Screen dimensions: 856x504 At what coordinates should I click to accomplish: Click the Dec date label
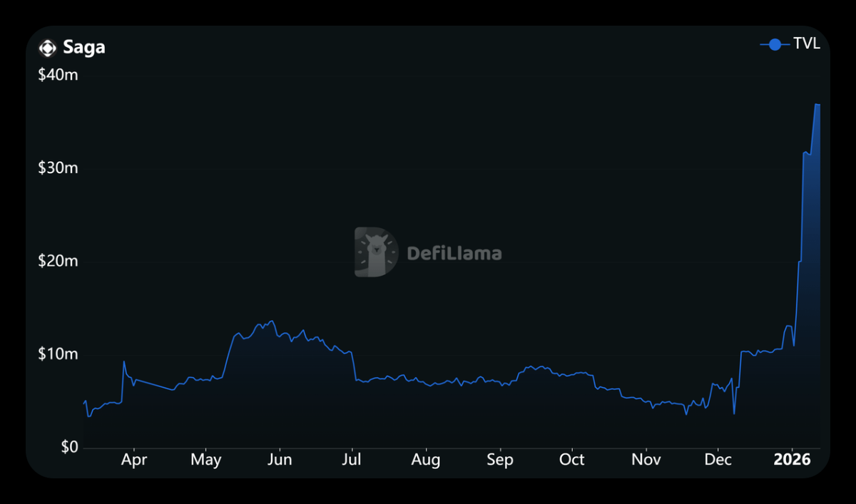click(x=718, y=460)
